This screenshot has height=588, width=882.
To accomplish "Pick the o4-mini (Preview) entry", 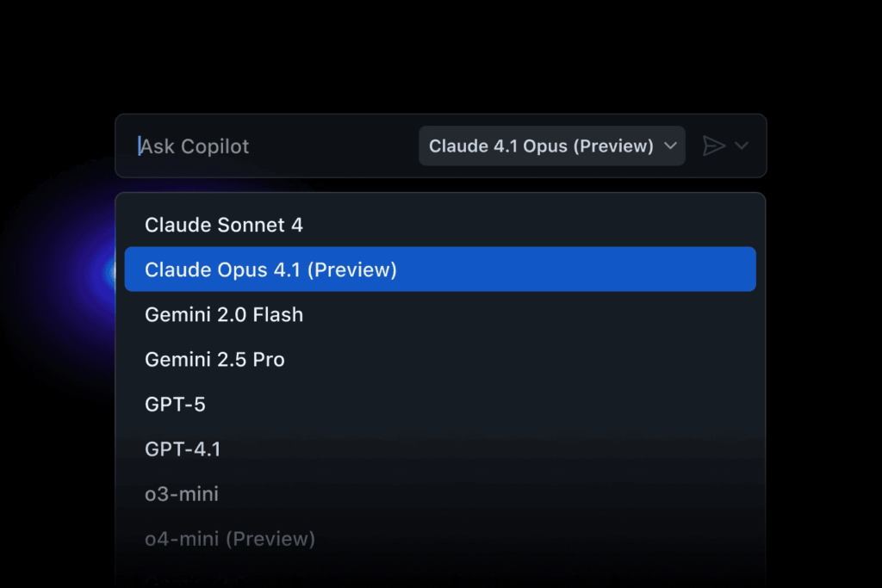I will click(x=229, y=539).
